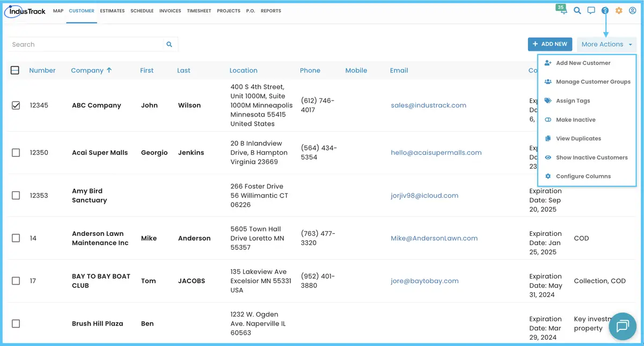Choose Configure Columns menu entry
644x346 pixels.
583,176
